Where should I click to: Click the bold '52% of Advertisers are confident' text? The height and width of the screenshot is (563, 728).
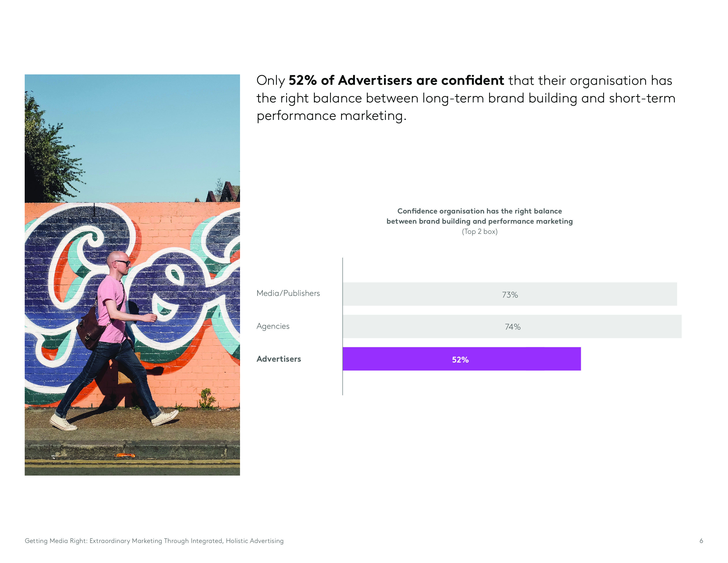coord(396,81)
